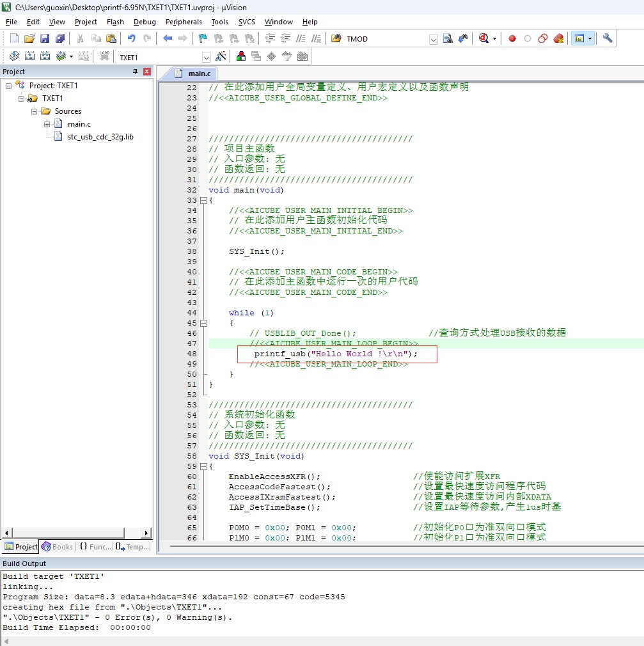
Task: Comment out the selected lines
Action: click(301, 39)
